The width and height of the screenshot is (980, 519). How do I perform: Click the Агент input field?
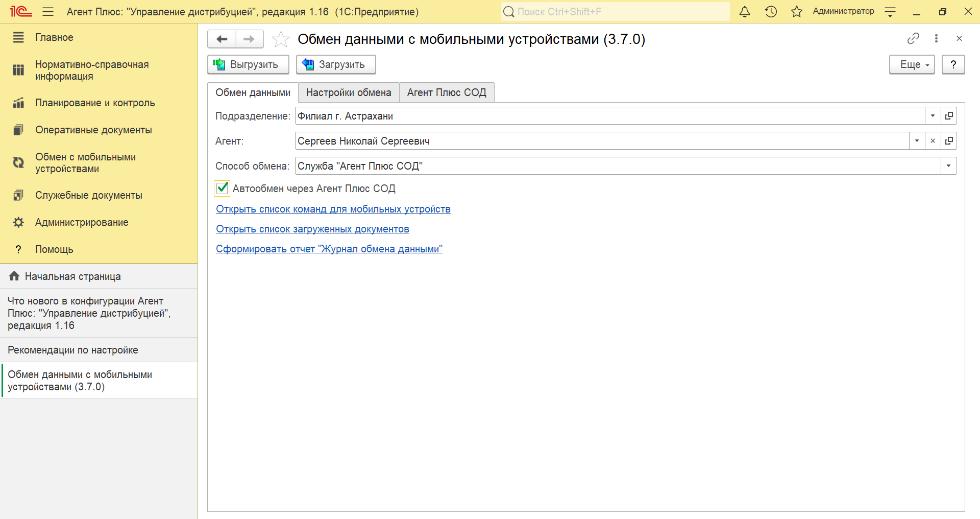pos(602,141)
